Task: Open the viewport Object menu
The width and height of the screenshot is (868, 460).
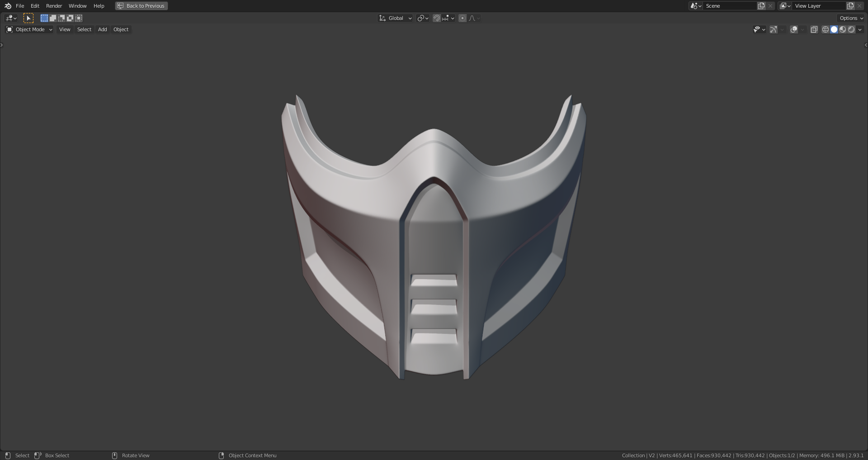Action: (121, 29)
